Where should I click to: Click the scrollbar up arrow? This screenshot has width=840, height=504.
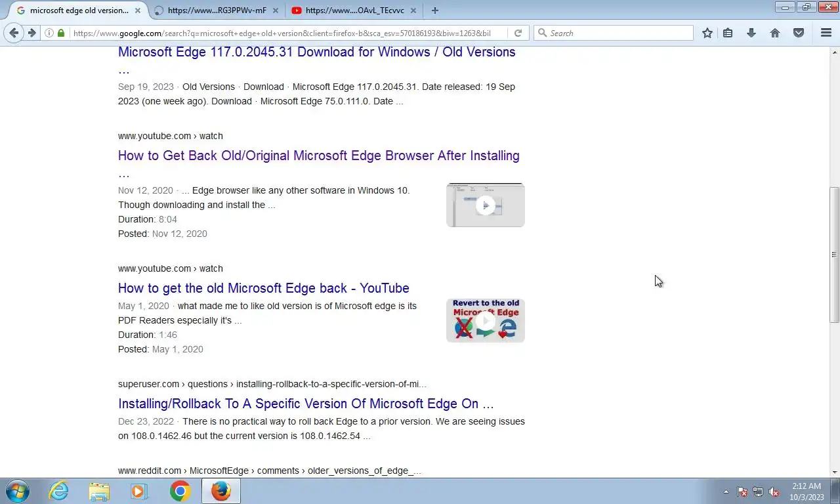835,51
